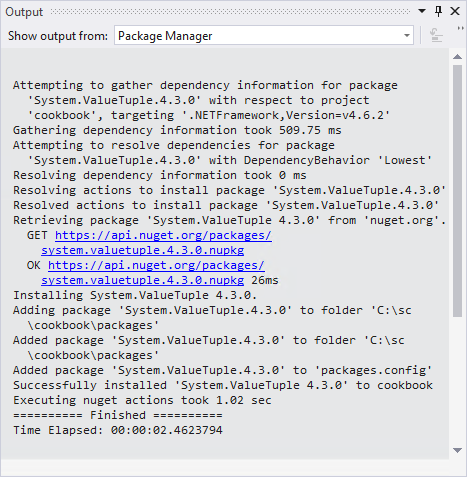The width and height of the screenshot is (467, 477).
Task: Close the Output panel
Action: (455, 11)
